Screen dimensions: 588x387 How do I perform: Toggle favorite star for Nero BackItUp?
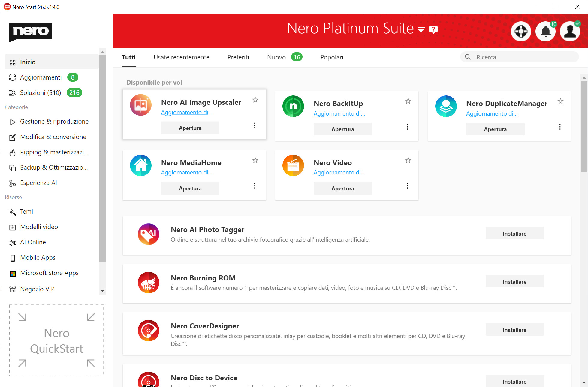[408, 101]
